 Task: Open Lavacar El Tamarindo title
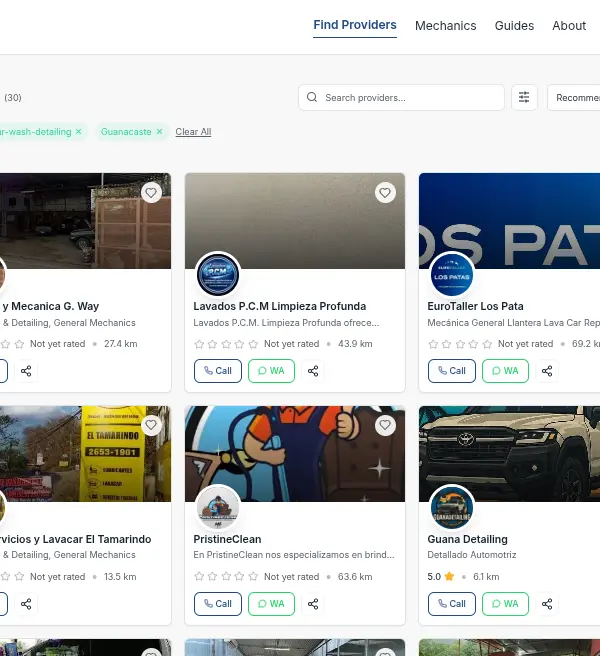(x=76, y=539)
